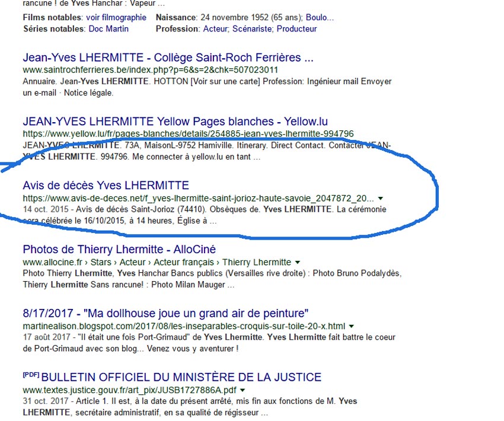
Task: Open the birthplace link starting with Boulo
Action: pyautogui.click(x=320, y=17)
